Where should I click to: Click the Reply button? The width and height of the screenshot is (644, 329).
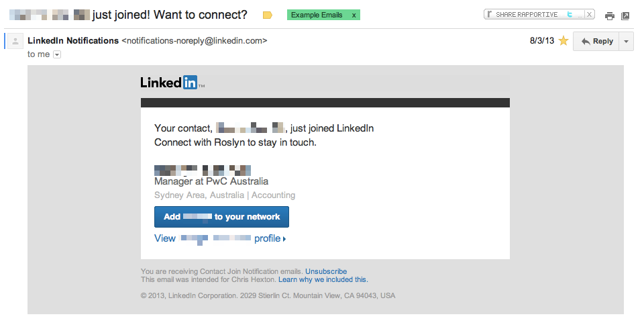pyautogui.click(x=596, y=41)
